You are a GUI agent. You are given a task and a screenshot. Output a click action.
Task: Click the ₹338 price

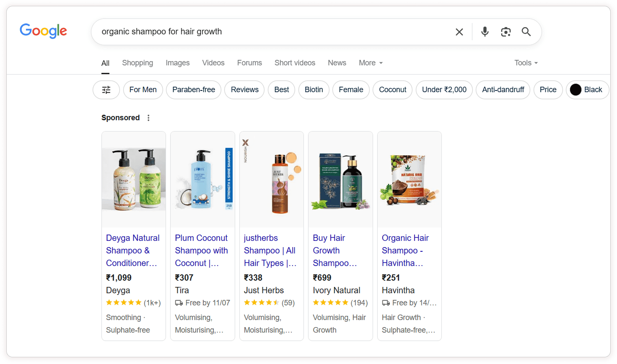(x=253, y=278)
